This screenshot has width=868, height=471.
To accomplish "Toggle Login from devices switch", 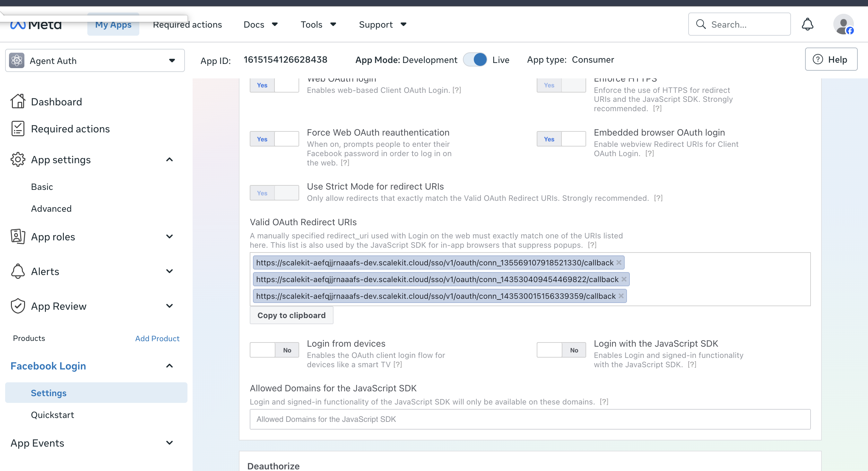I will pos(274,350).
